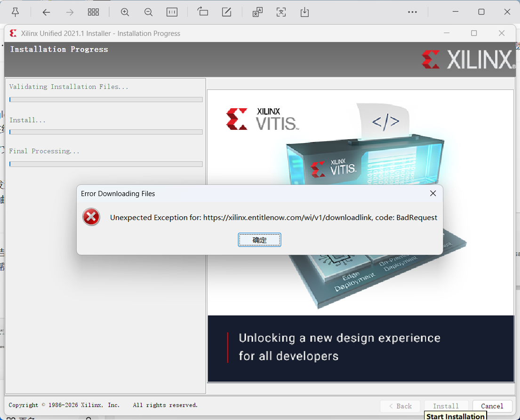Click the Final Processing progress bar
Screen dimensions: 520x420
coord(106,164)
